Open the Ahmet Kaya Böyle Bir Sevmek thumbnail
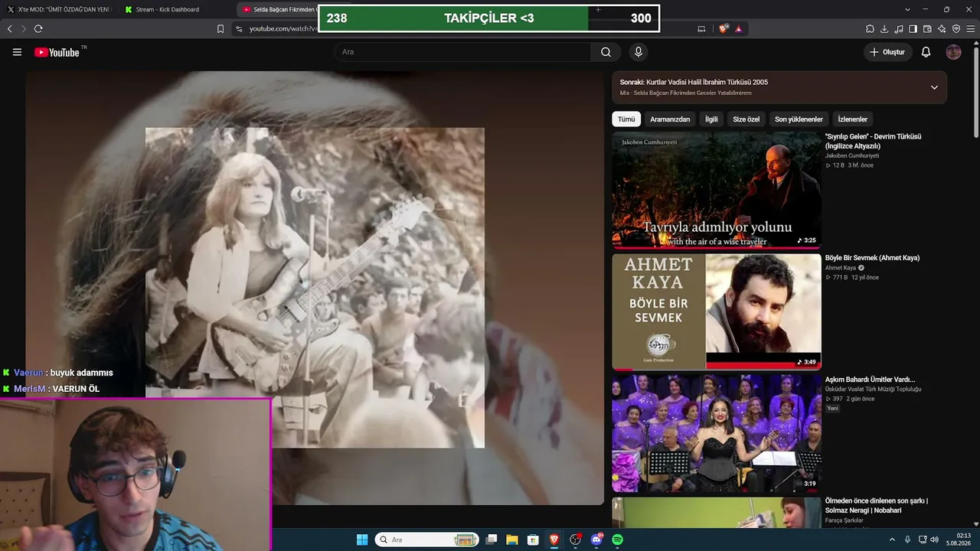This screenshot has width=980, height=551. 717,312
